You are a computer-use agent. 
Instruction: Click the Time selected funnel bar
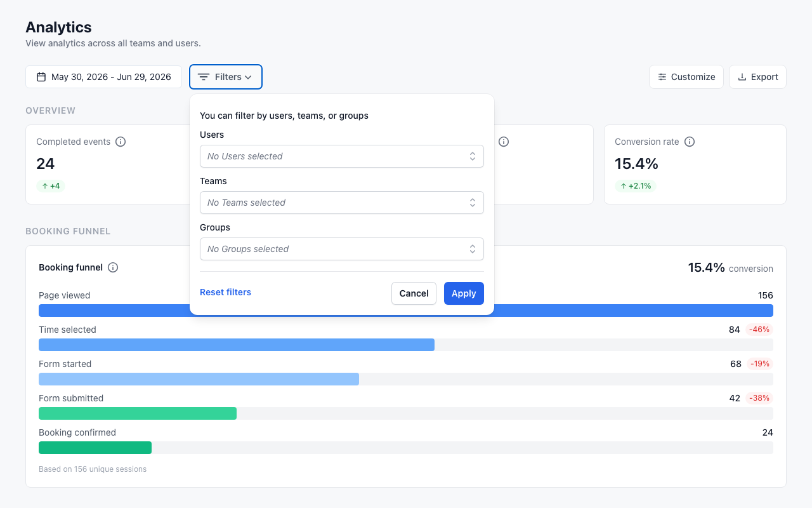coord(237,345)
